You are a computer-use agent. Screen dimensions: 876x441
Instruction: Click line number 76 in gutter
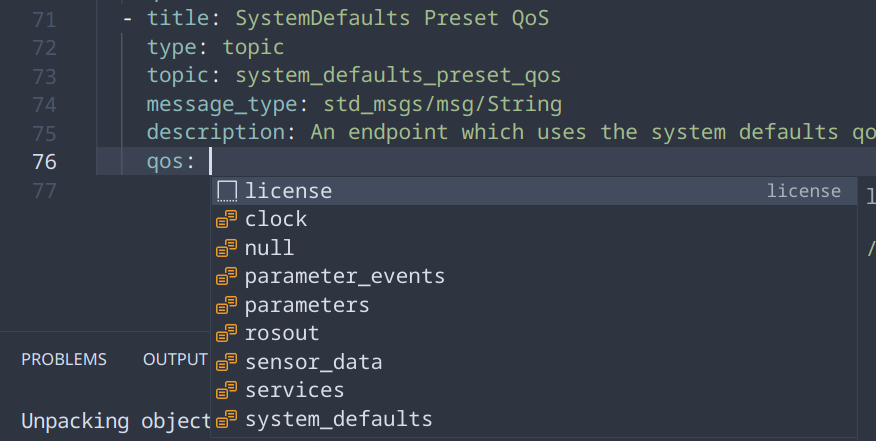coord(45,162)
